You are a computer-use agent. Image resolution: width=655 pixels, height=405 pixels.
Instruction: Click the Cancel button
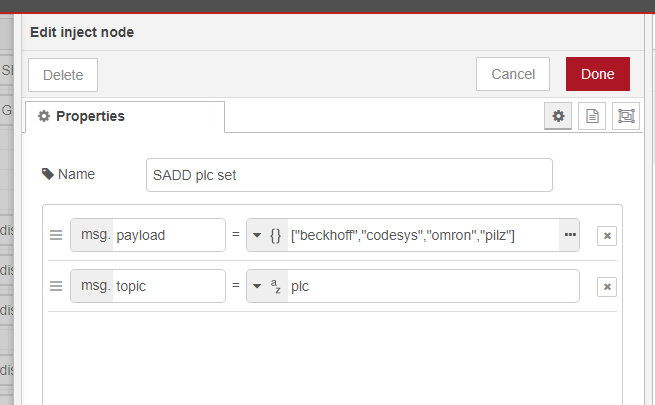(x=513, y=74)
